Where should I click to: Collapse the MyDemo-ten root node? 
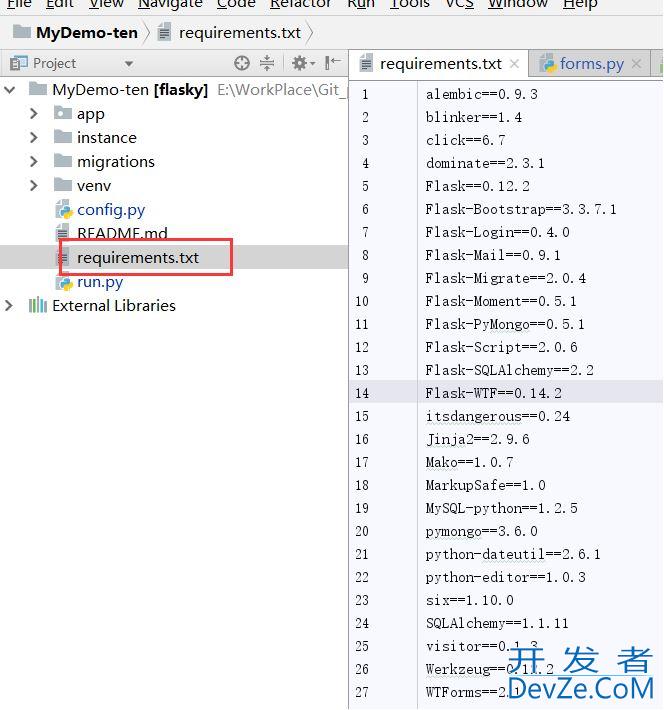10,90
